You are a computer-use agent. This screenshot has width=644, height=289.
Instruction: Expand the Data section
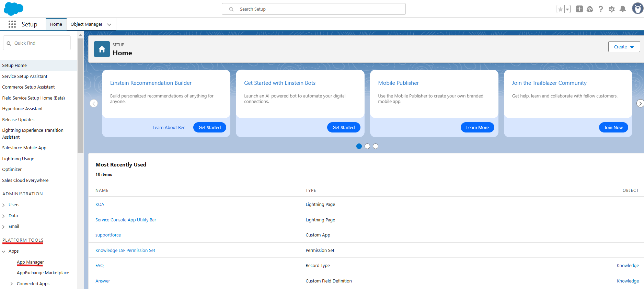pyautogui.click(x=3, y=216)
